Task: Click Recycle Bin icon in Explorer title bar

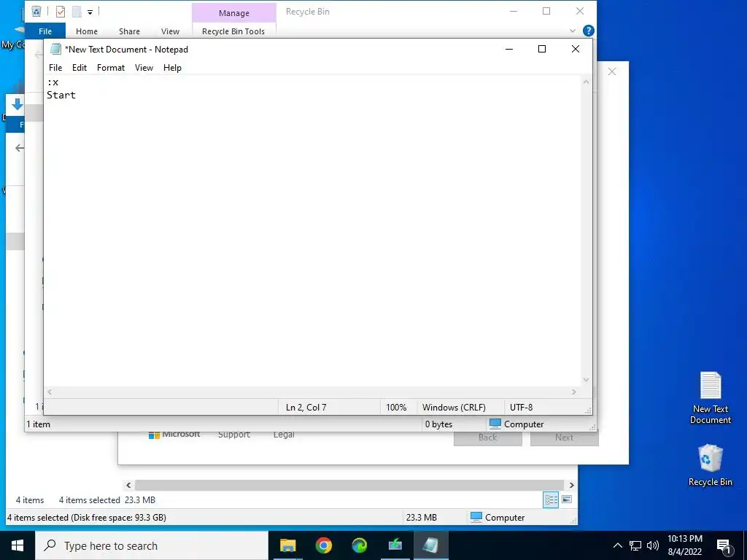Action: [x=36, y=11]
